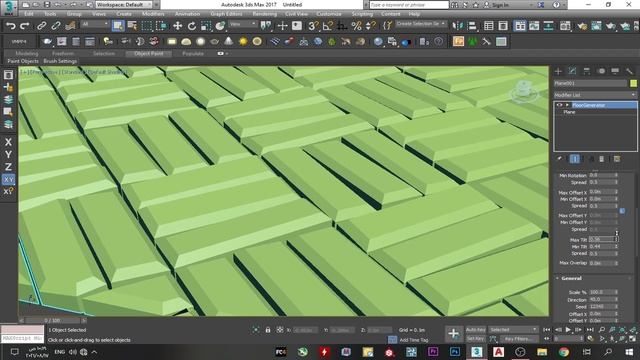Open Chrome from the Windows taskbar
Screen dimensions: 640x360
coord(564,351)
